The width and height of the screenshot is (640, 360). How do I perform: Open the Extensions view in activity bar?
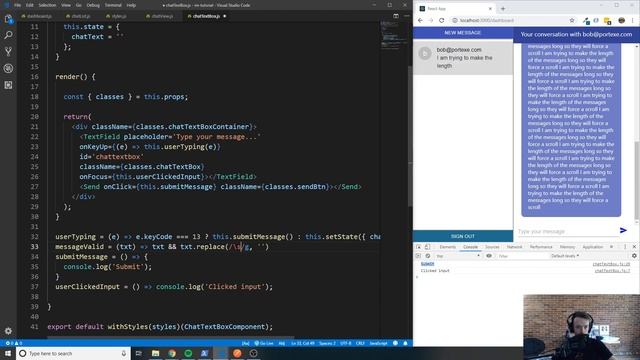pos(8,85)
